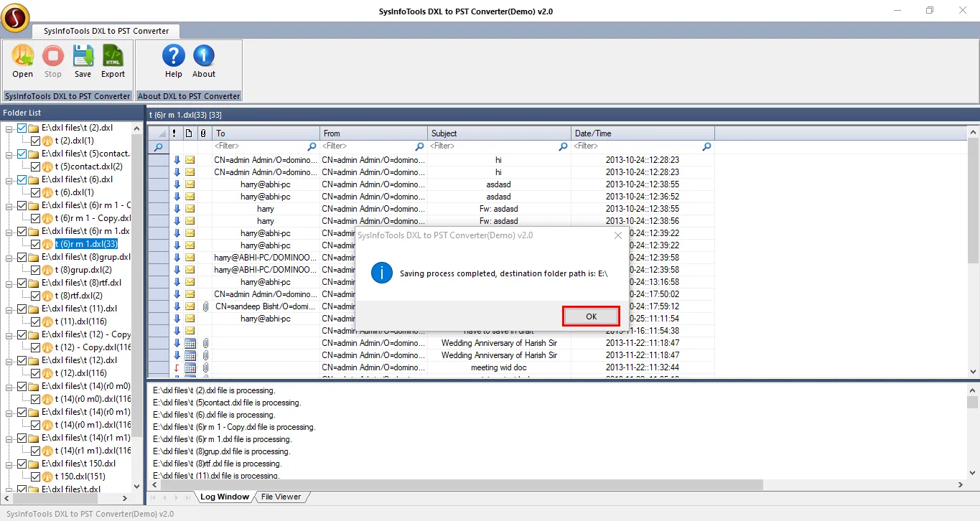
Task: Click the Open toolbar icon
Action: pos(22,56)
